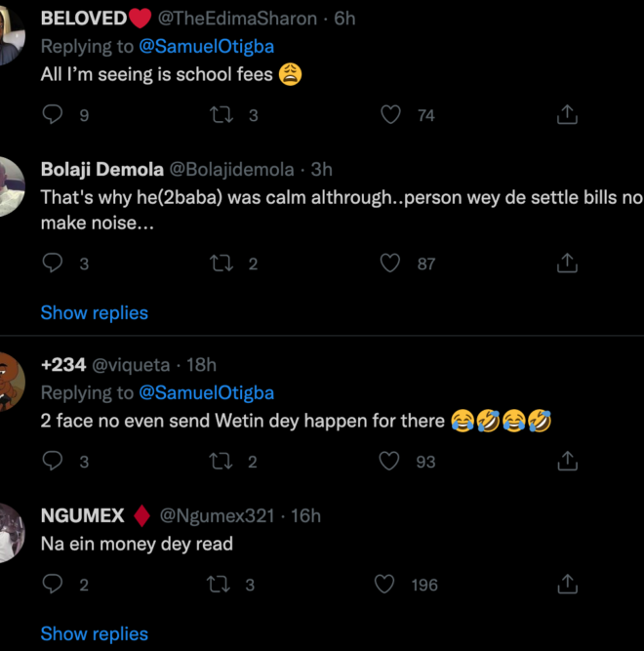The height and width of the screenshot is (651, 644).
Task: Show replies under NGUMEX's tweet
Action: (x=95, y=634)
